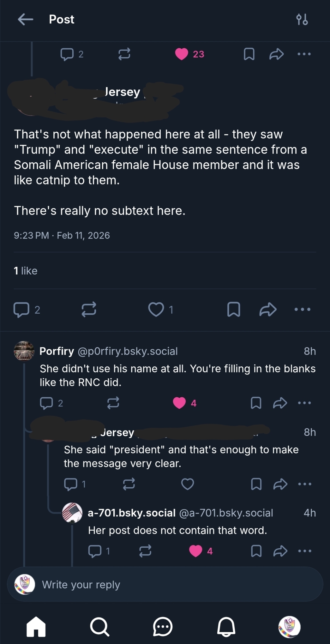Open the Home feed in bottom navigation
Screen dimensions: 330x644
click(x=36, y=627)
